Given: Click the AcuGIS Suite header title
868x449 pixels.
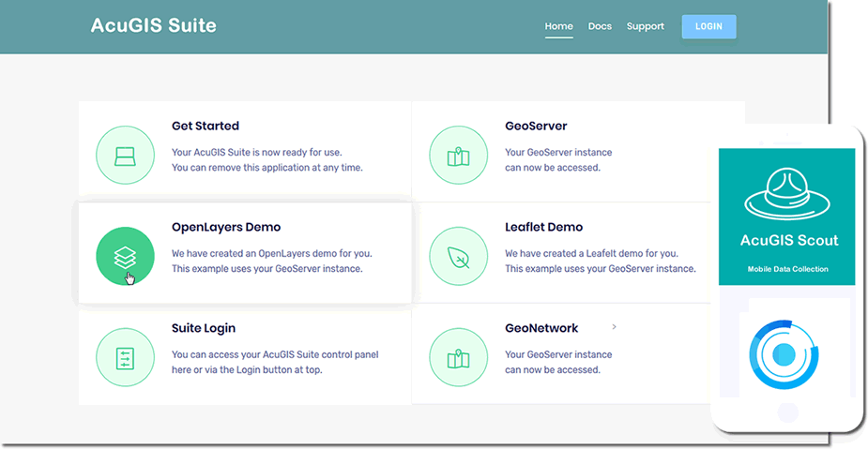Looking at the screenshot, I should 153,25.
